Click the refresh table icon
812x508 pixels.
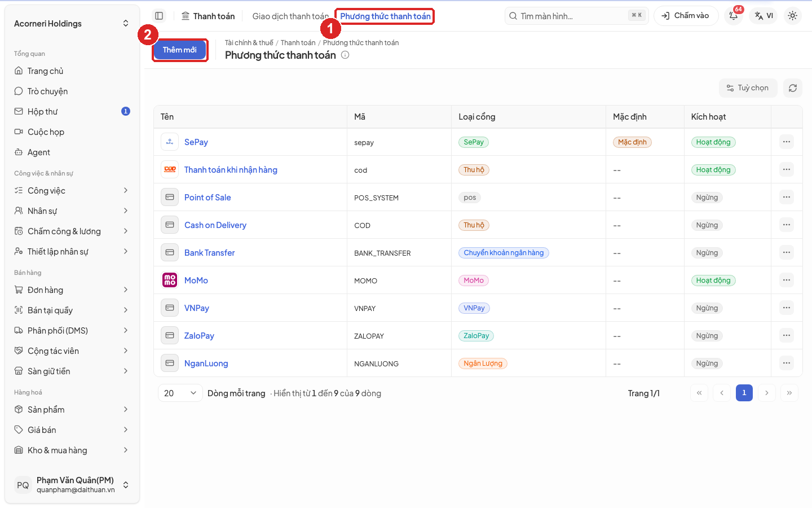(x=793, y=88)
